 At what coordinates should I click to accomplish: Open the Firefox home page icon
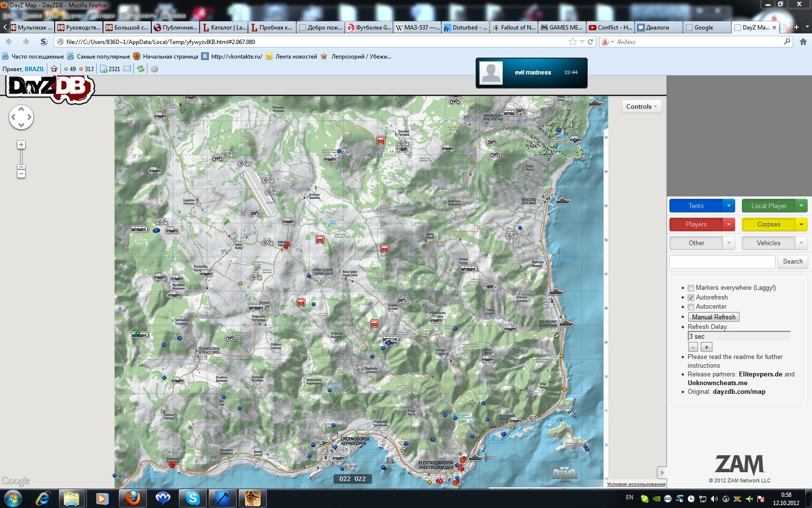coord(803,42)
